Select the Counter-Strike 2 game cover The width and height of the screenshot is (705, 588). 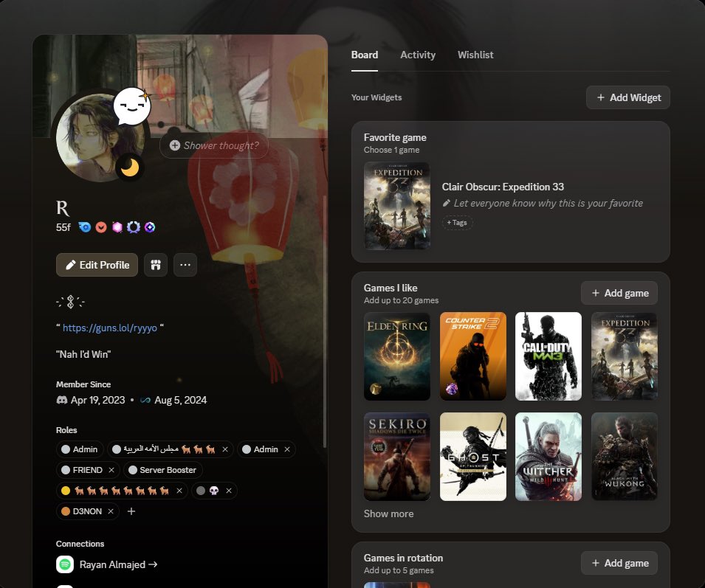(472, 356)
